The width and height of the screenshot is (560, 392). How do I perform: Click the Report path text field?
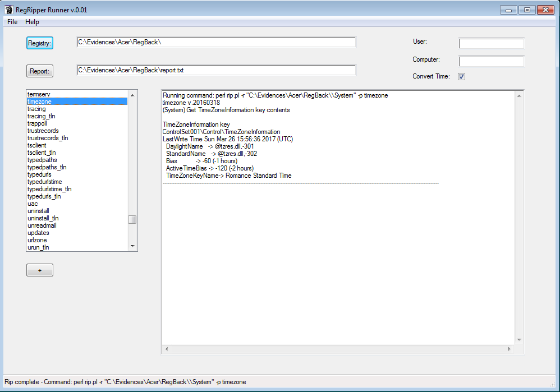(x=216, y=70)
